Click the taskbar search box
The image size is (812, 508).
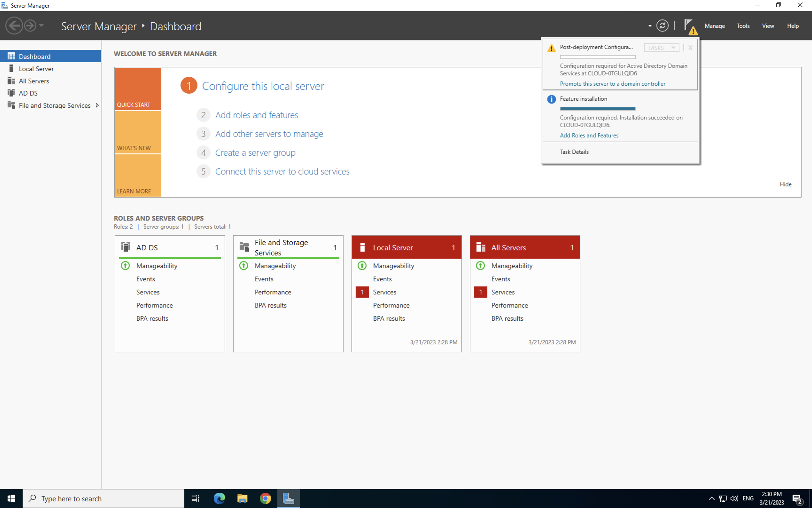103,499
